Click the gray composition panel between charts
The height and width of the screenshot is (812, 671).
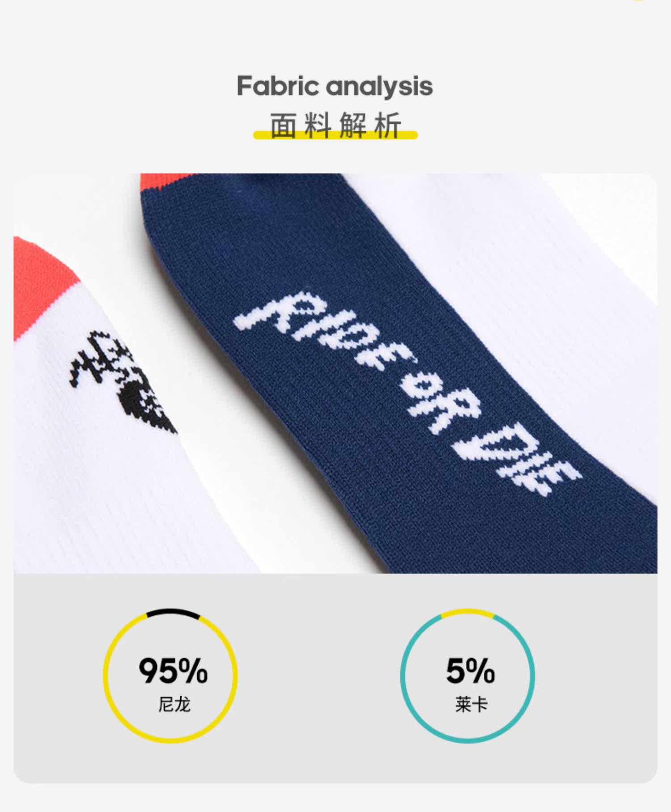point(319,676)
